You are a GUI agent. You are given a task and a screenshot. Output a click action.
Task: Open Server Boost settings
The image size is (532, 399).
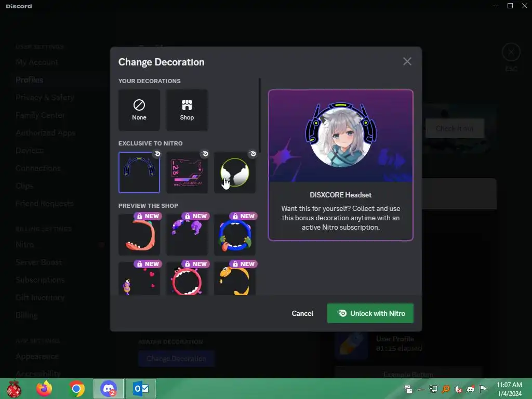(38, 262)
